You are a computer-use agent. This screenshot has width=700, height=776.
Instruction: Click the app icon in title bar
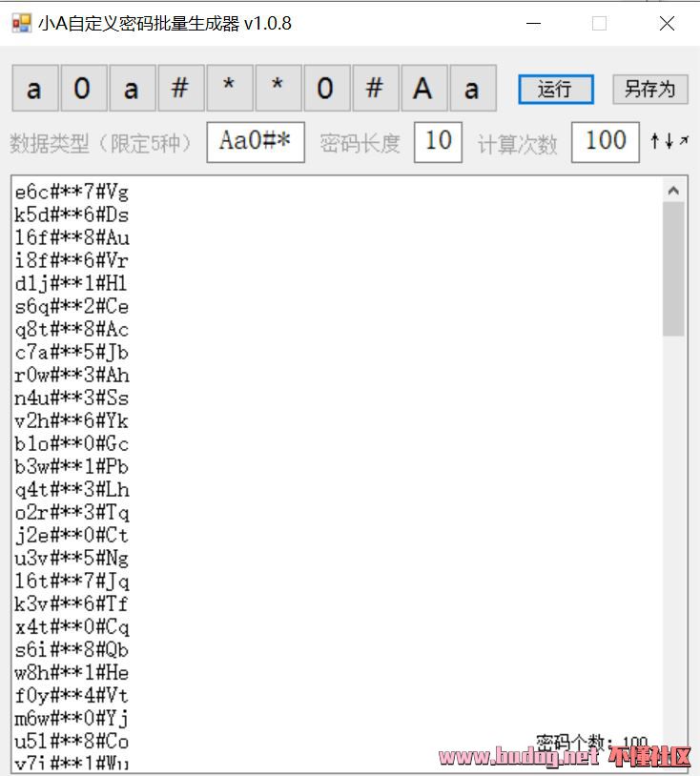click(x=21, y=24)
